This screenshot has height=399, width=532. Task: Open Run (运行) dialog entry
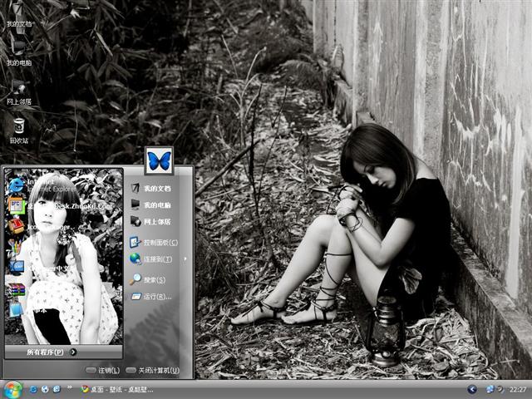156,296
